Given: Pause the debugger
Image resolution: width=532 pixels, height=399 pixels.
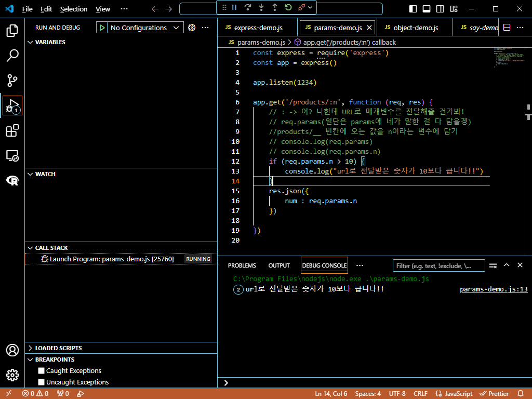Looking at the screenshot, I should (234, 7).
